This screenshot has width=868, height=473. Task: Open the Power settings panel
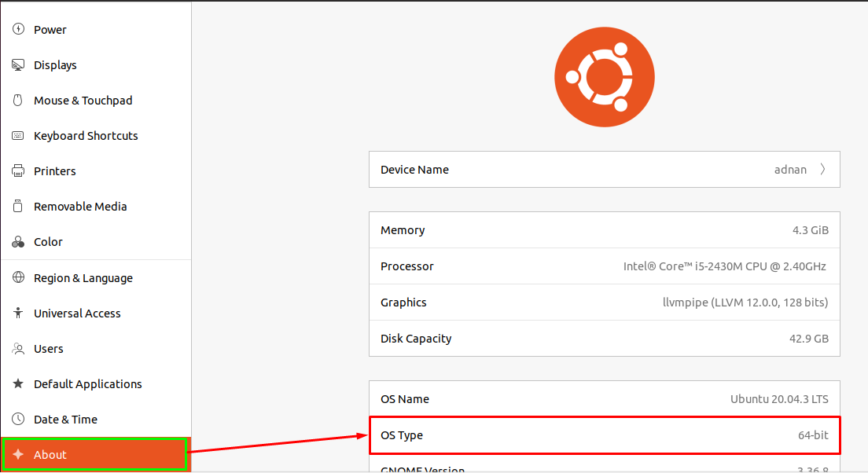(x=96, y=29)
